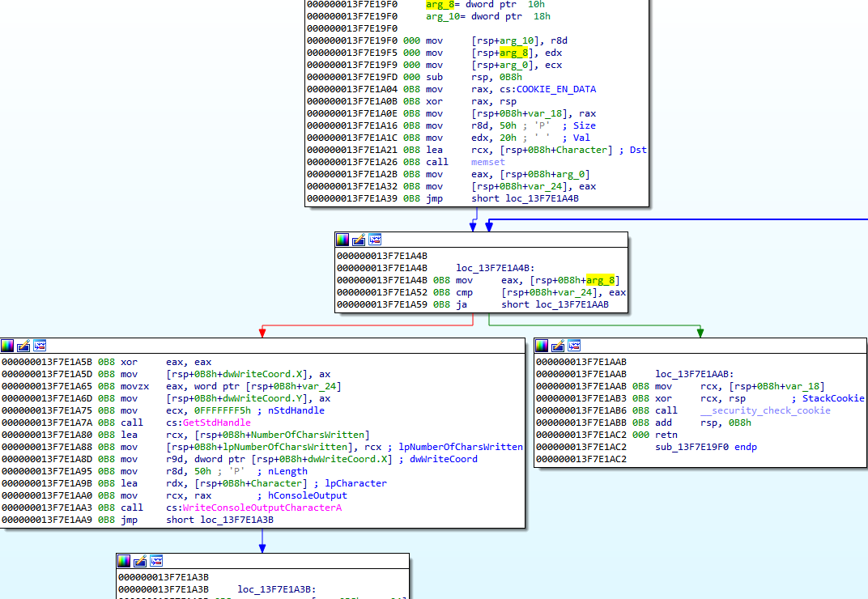This screenshot has height=599, width=868.
Task: Click set node color icon on loc_13F7E1A4B block
Action: coord(343,240)
